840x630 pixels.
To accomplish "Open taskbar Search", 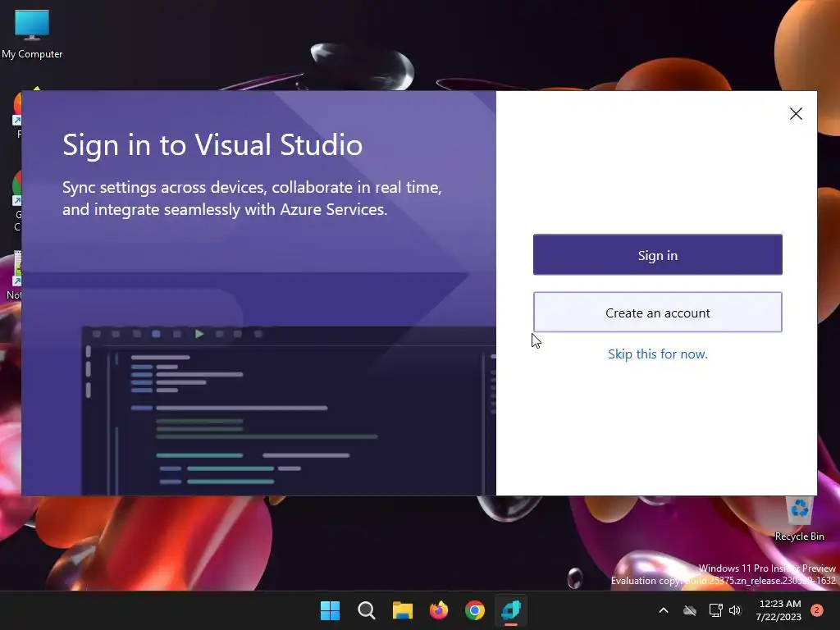I will (367, 610).
